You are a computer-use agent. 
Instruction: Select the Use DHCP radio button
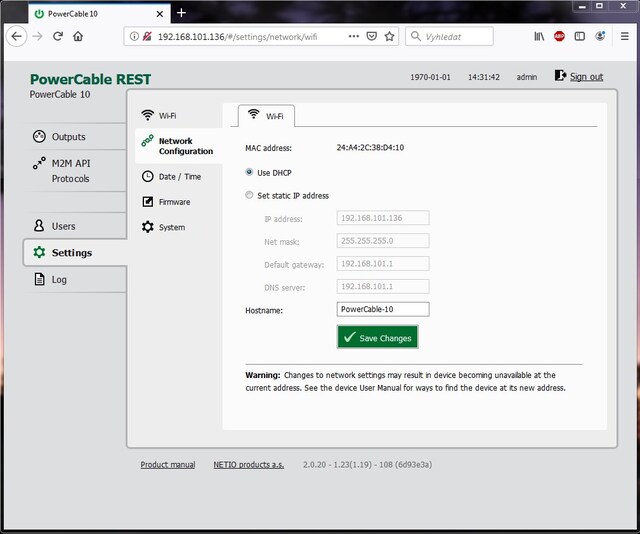[x=249, y=173]
